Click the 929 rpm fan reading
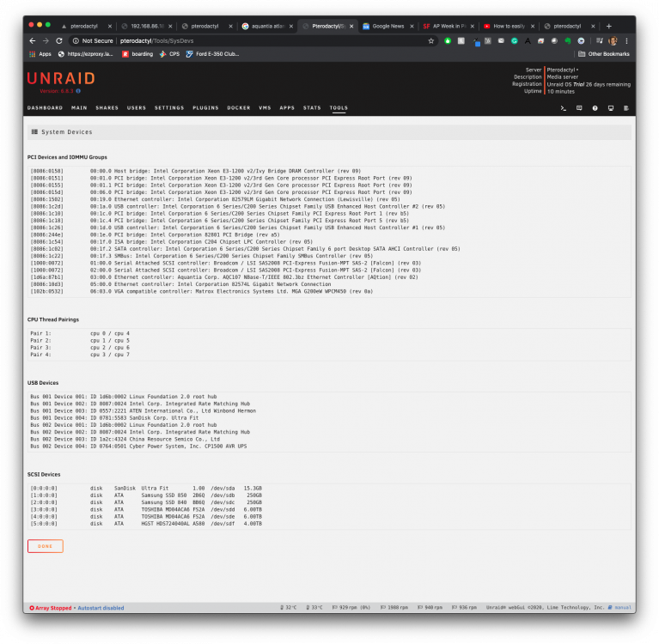Image resolution: width=659 pixels, height=644 pixels. coord(351,607)
